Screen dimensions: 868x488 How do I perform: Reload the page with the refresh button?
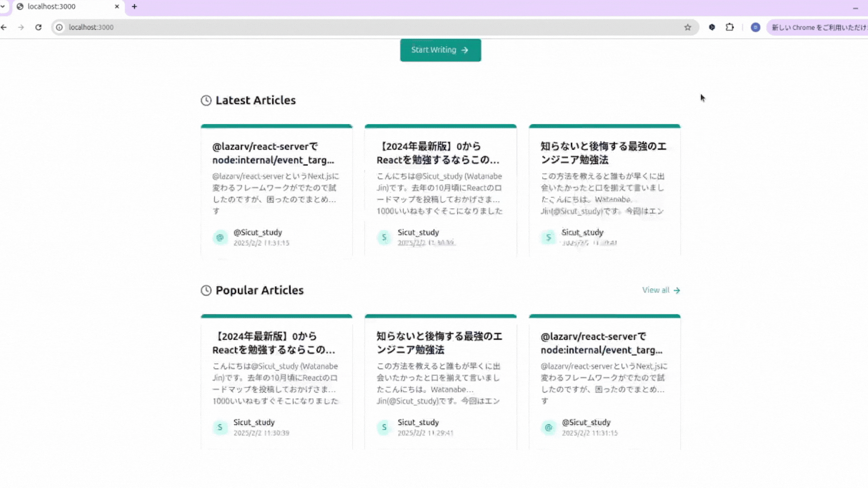[x=38, y=27]
